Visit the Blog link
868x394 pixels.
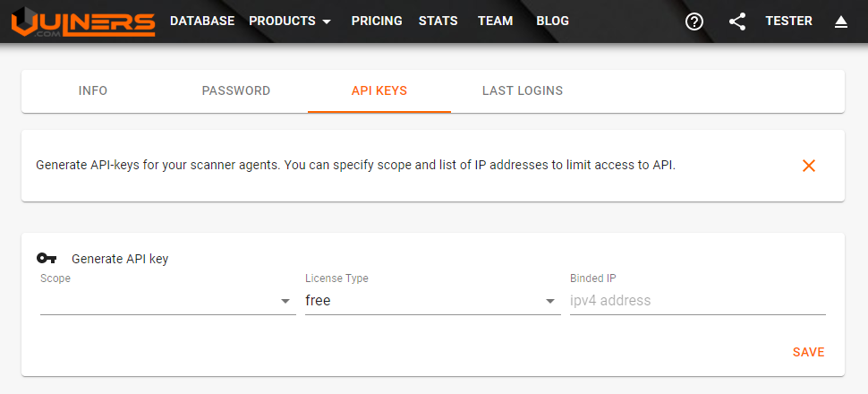coord(552,21)
